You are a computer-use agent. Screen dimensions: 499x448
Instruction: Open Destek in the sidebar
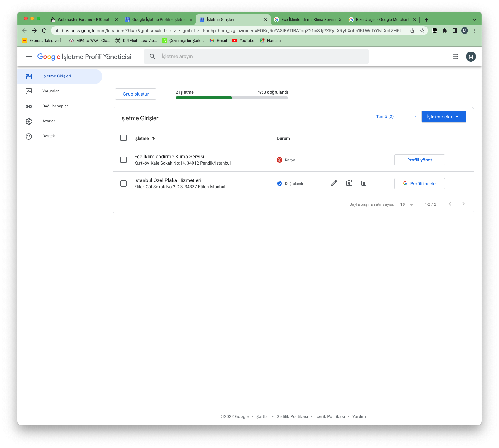coord(60,136)
